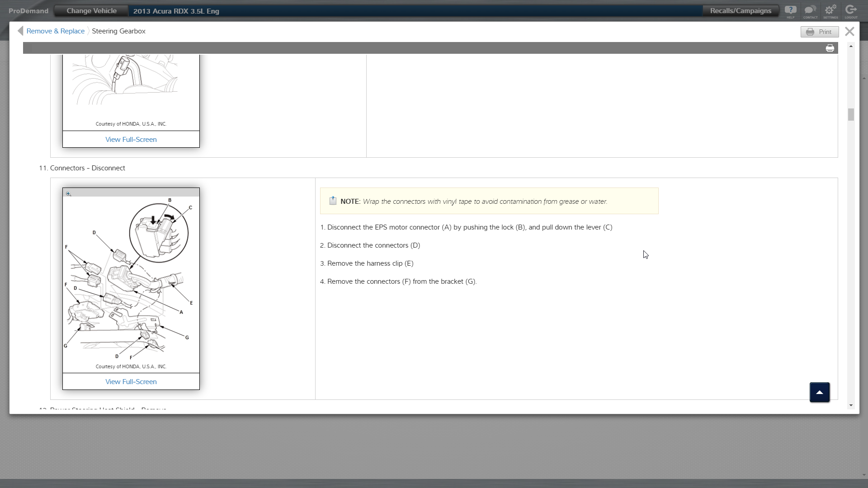Click the printer icon in gray bar

point(830,48)
